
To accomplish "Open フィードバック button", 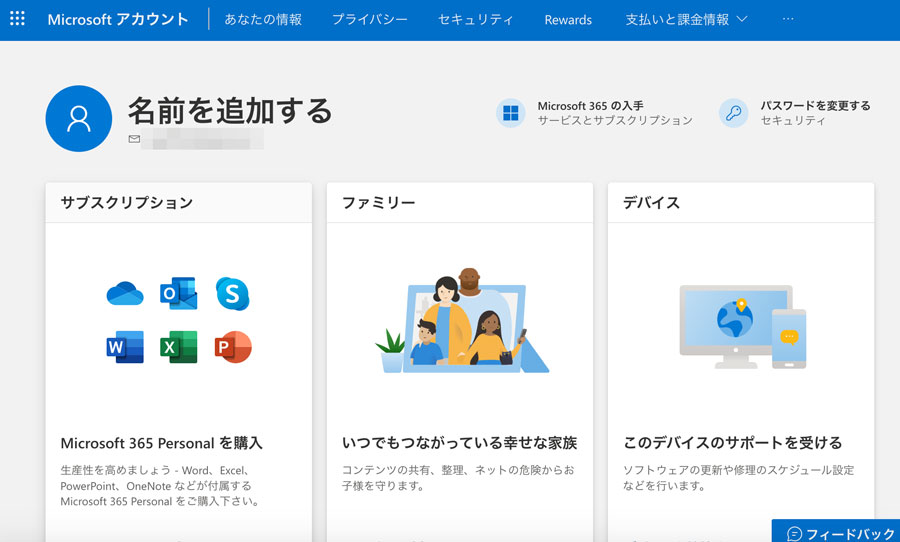I will coord(836,532).
